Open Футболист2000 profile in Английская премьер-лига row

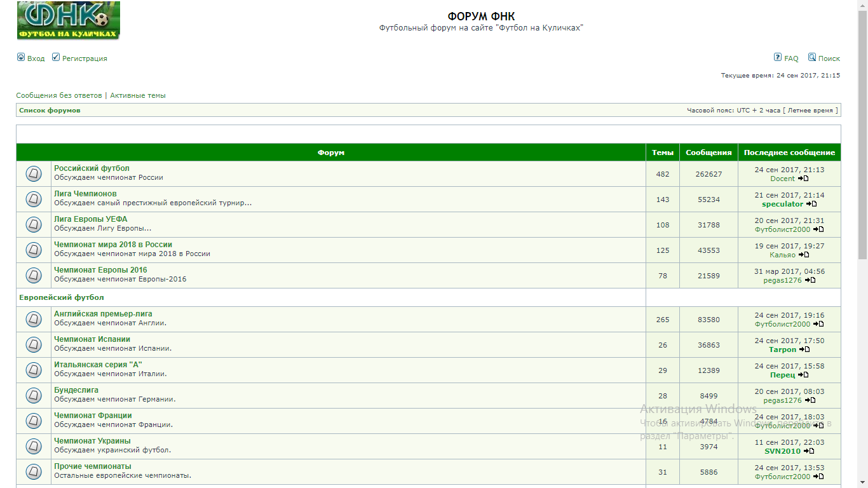[783, 324]
